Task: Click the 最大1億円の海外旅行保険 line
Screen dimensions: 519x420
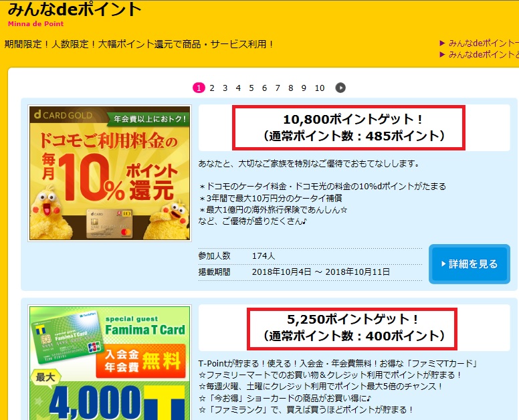Action: click(x=273, y=209)
